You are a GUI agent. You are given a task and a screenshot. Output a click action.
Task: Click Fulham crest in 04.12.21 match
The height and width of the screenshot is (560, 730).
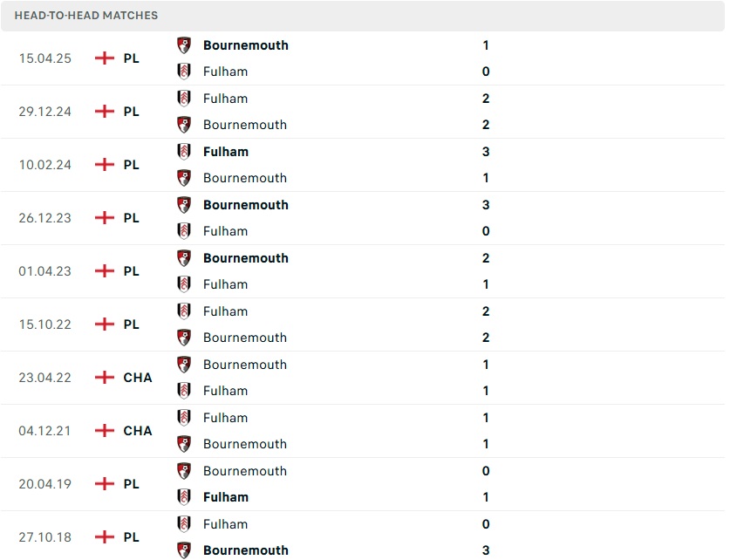coord(184,418)
